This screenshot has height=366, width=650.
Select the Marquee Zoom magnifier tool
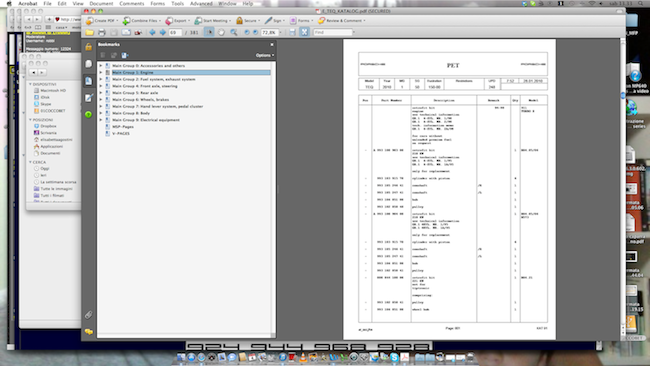[x=234, y=32]
